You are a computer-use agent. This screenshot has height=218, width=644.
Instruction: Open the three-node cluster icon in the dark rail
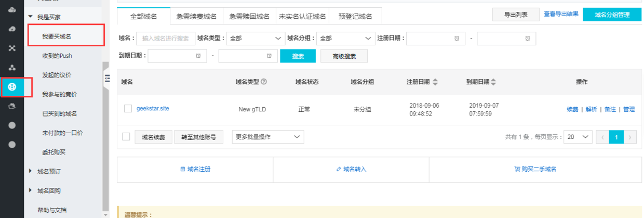(12, 68)
